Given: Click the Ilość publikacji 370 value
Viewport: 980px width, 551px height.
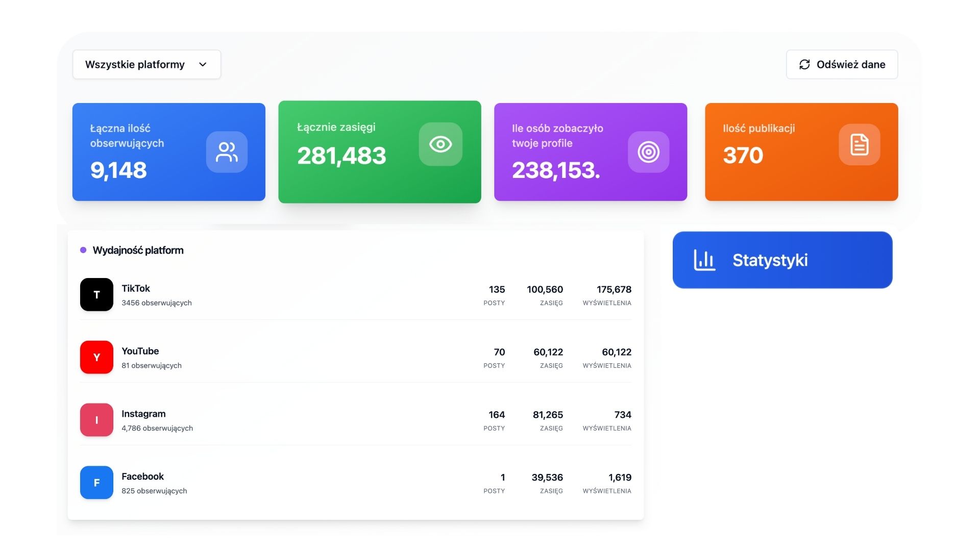Looking at the screenshot, I should click(x=743, y=155).
